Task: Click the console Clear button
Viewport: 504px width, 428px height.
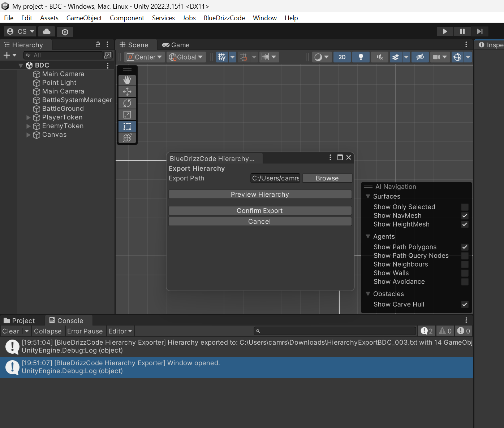Action: click(x=11, y=331)
